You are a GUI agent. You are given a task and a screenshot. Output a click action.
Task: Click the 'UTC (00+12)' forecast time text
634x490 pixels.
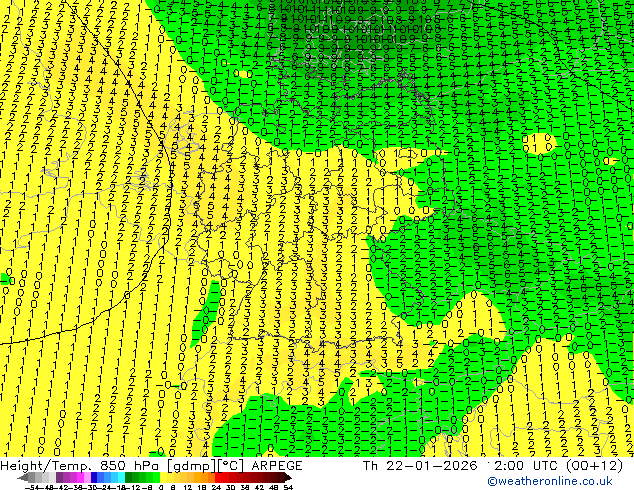pyautogui.click(x=578, y=466)
